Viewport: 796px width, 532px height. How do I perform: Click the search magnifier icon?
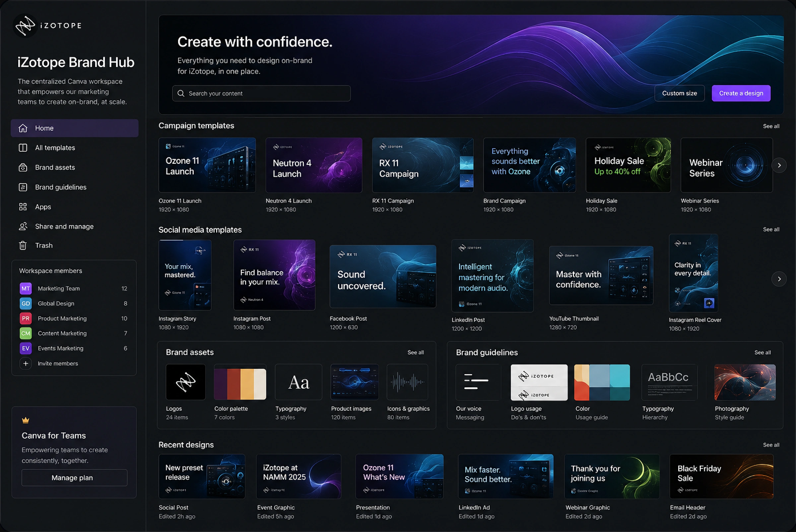click(181, 93)
